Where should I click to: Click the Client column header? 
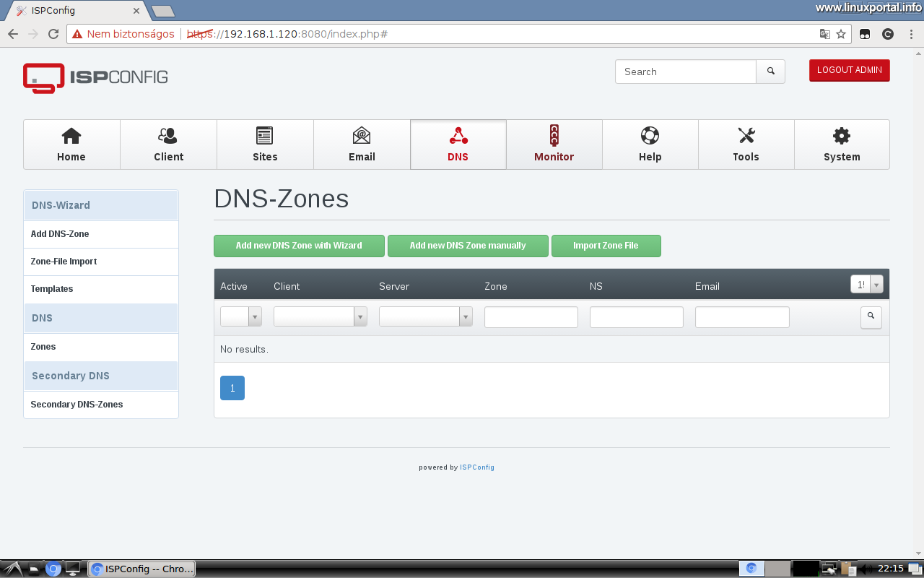287,286
